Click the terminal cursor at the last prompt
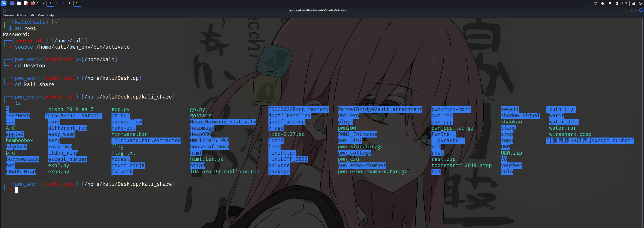 click(17, 191)
